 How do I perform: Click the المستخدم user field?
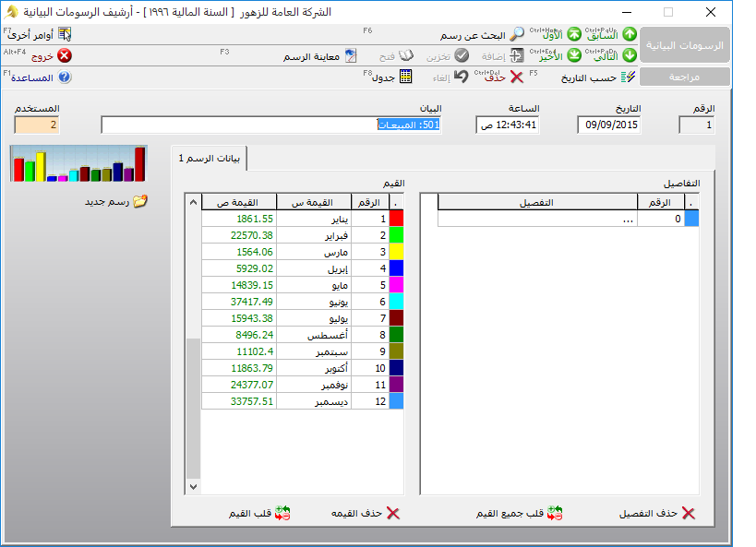(x=37, y=125)
